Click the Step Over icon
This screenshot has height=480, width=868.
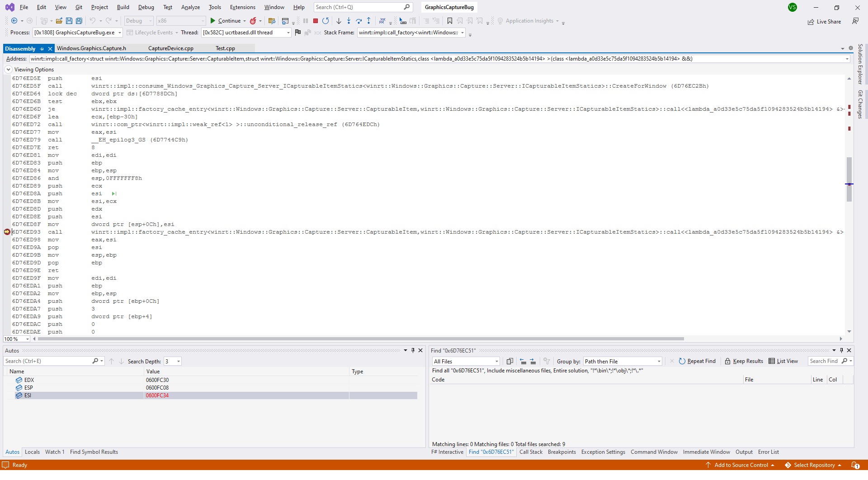click(x=359, y=20)
